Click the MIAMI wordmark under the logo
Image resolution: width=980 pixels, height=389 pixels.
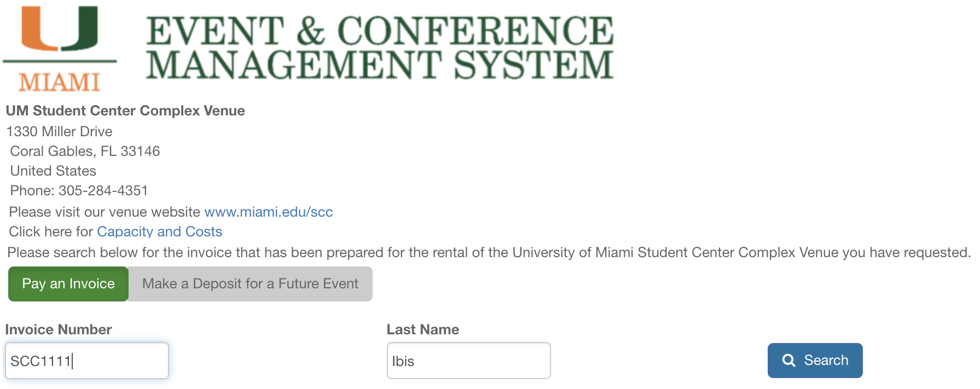tap(60, 82)
